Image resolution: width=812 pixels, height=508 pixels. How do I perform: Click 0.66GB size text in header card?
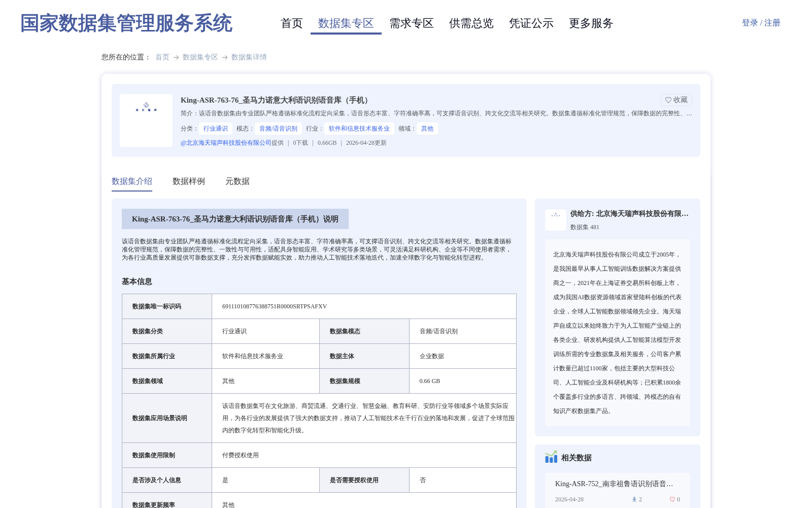pos(327,143)
